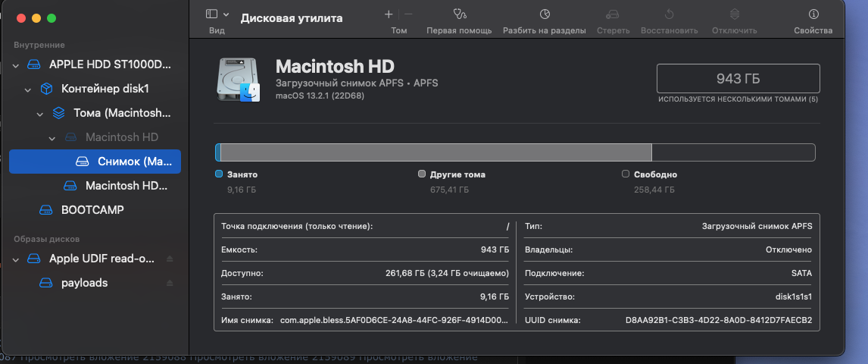The image size is (868, 364).
Task: Collapse the Тома (Macintosh) volume group
Action: point(40,114)
